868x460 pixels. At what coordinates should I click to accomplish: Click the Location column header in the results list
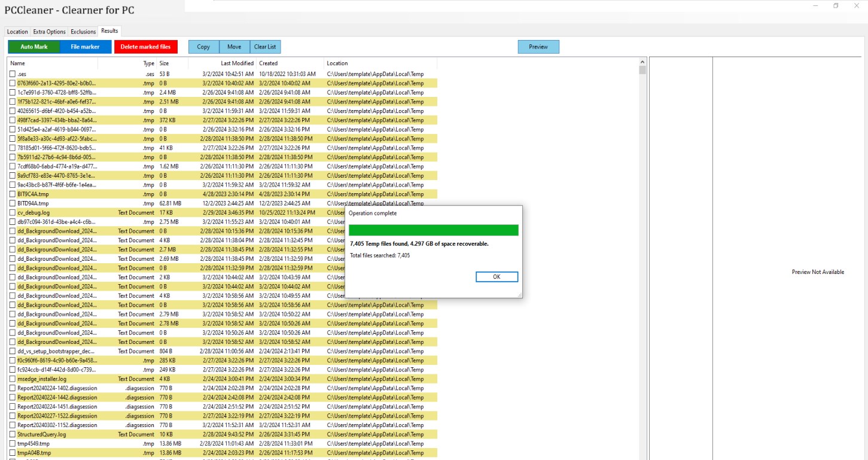tap(380, 63)
